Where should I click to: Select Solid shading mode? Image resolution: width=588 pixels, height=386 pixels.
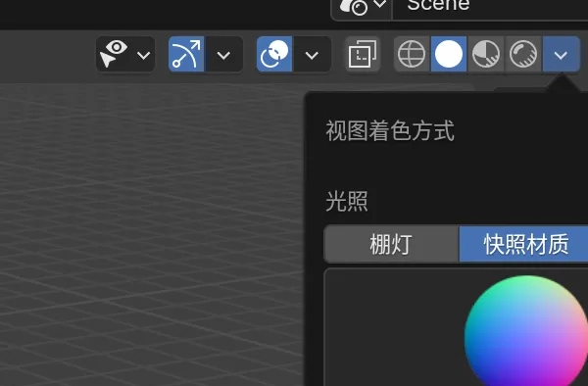[x=449, y=54]
